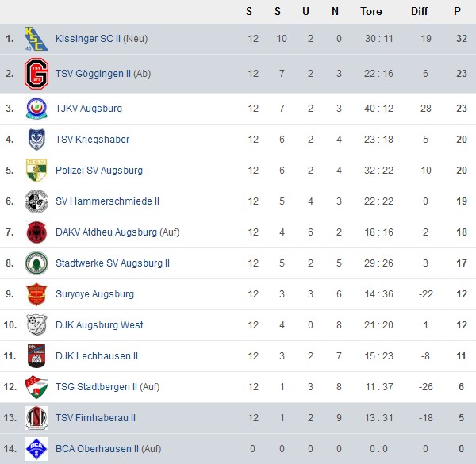Screen dimensions: 476x464
Task: Click the Suryoye Augsburg club logo
Action: coord(36,294)
